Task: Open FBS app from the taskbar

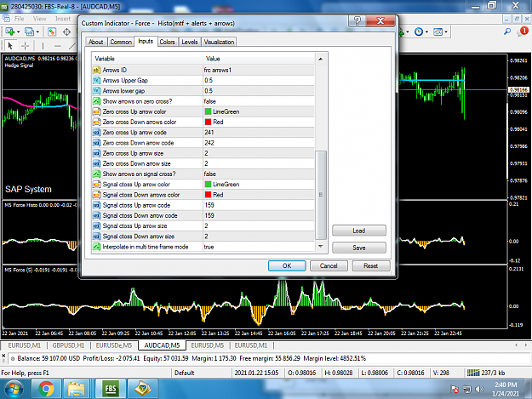Action: [111, 389]
